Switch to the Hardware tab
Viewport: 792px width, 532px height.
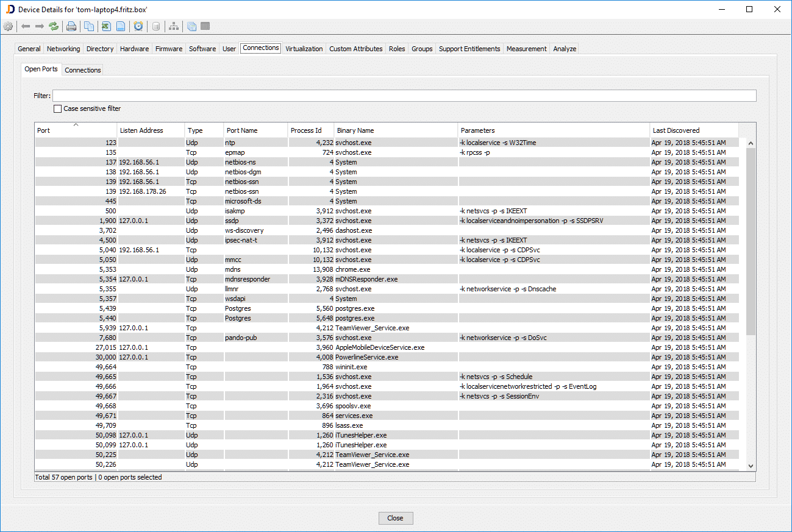134,49
